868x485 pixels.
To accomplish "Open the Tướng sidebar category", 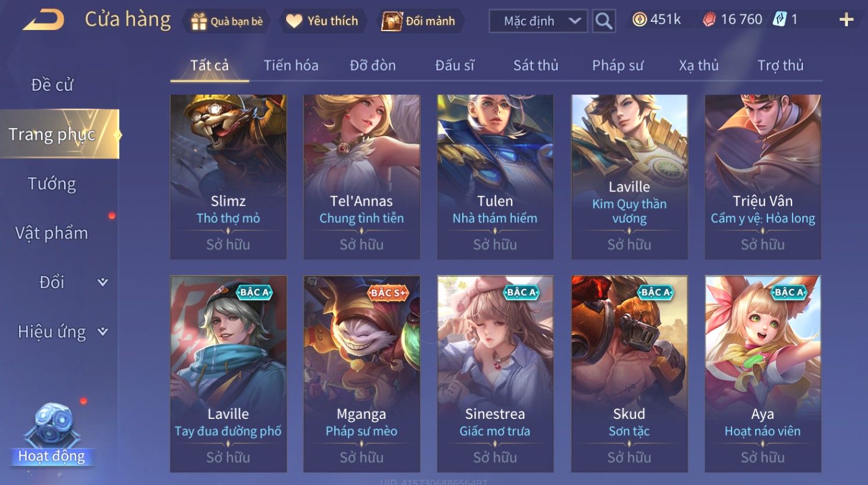I will pos(52,184).
